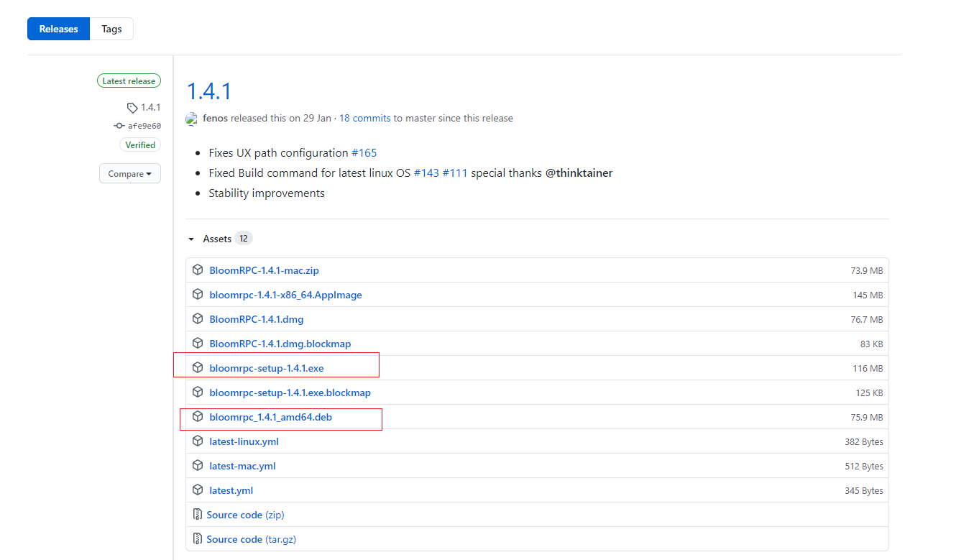Image resolution: width=956 pixels, height=560 pixels.
Task: Click the commit hash afe9e60
Action: click(x=144, y=125)
